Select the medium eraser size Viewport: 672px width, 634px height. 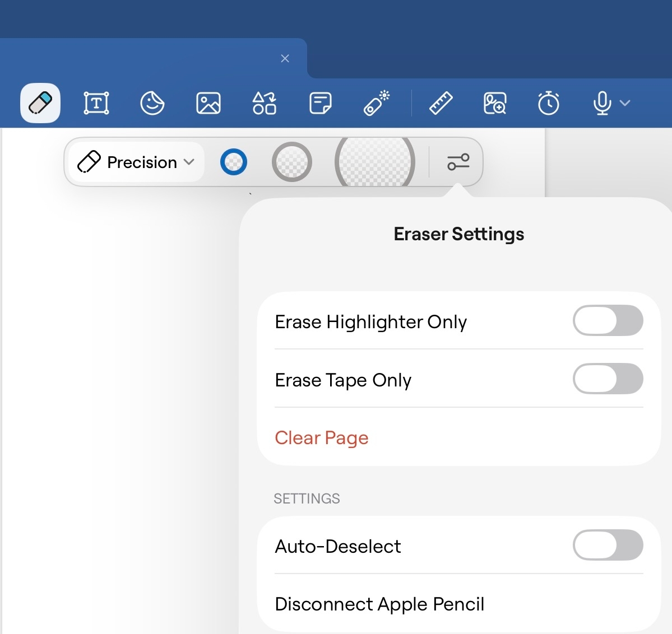[292, 162]
